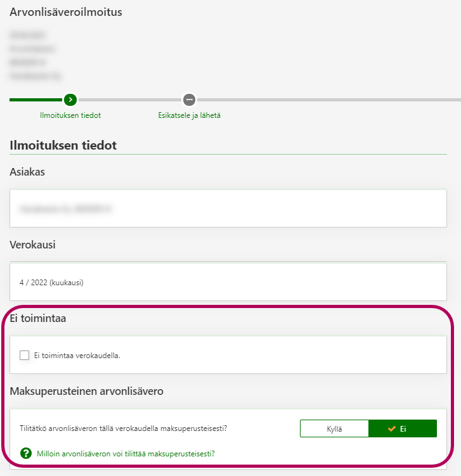Click the Ei toimintaa verokaudella label text

point(77,355)
